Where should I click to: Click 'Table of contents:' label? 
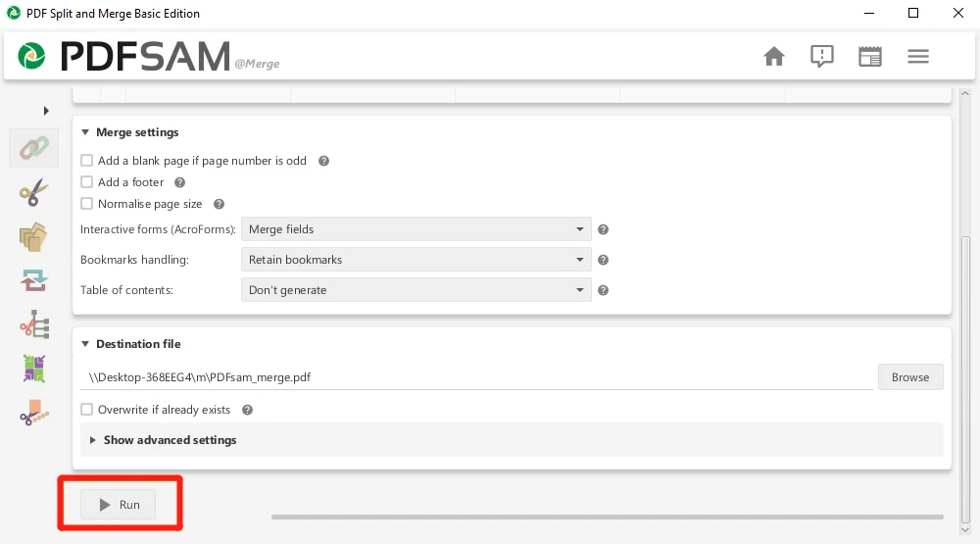click(126, 290)
